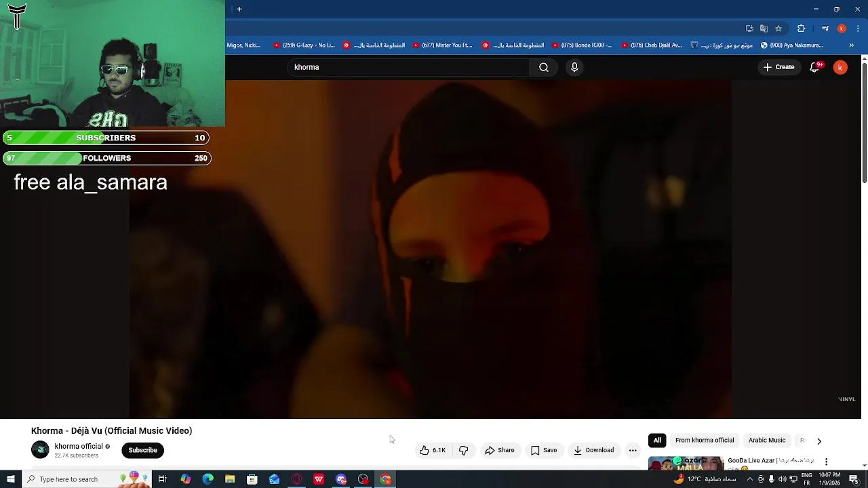Click the Create button on YouTube
Viewport: 868px width, 488px height.
[x=778, y=67]
